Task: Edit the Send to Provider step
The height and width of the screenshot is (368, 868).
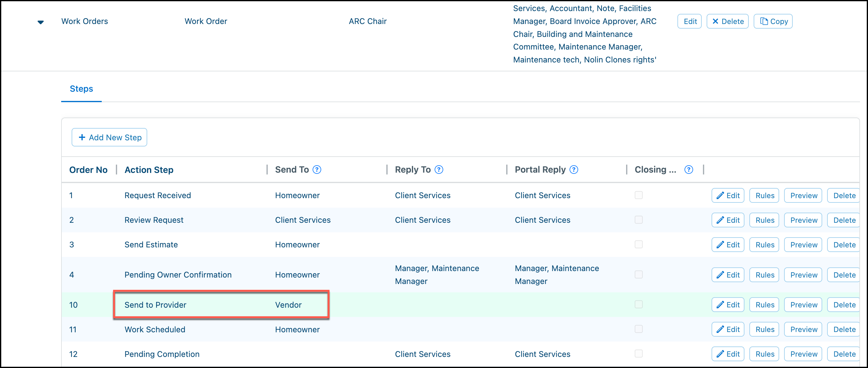Action: [x=728, y=305]
